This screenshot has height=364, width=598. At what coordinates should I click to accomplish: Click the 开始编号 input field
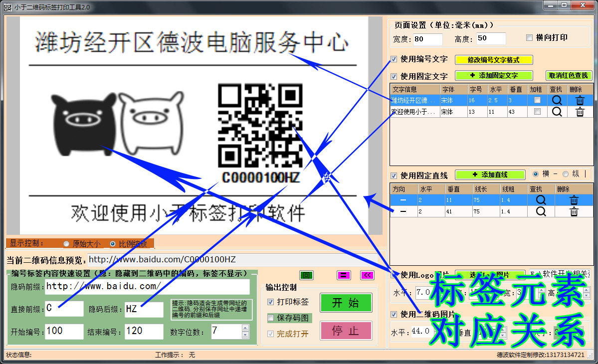click(x=64, y=331)
